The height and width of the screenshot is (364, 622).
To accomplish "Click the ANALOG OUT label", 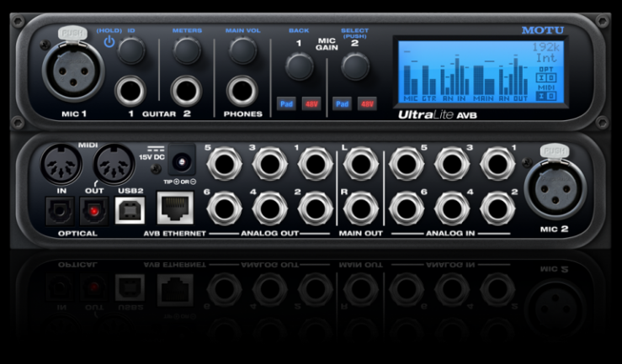I will (x=269, y=234).
